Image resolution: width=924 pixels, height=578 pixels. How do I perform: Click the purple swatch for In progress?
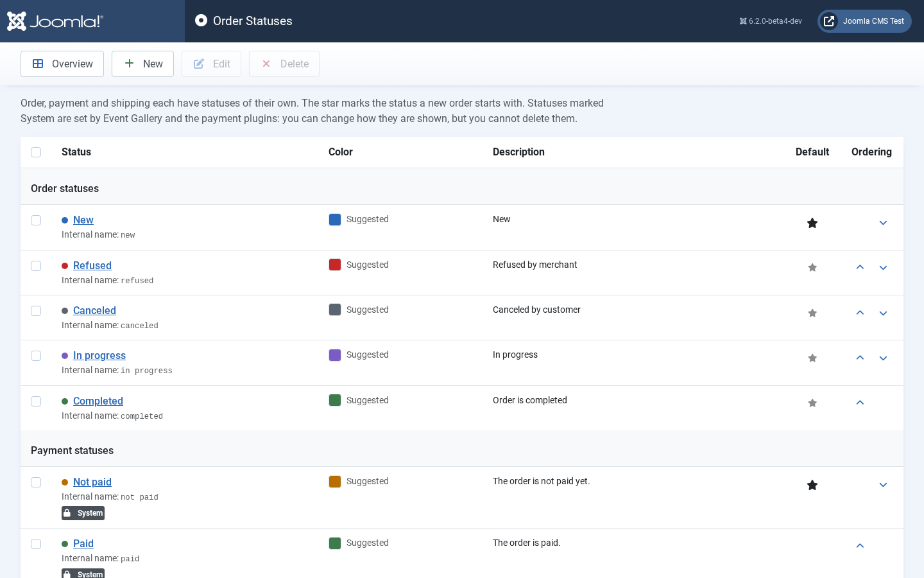(x=335, y=355)
